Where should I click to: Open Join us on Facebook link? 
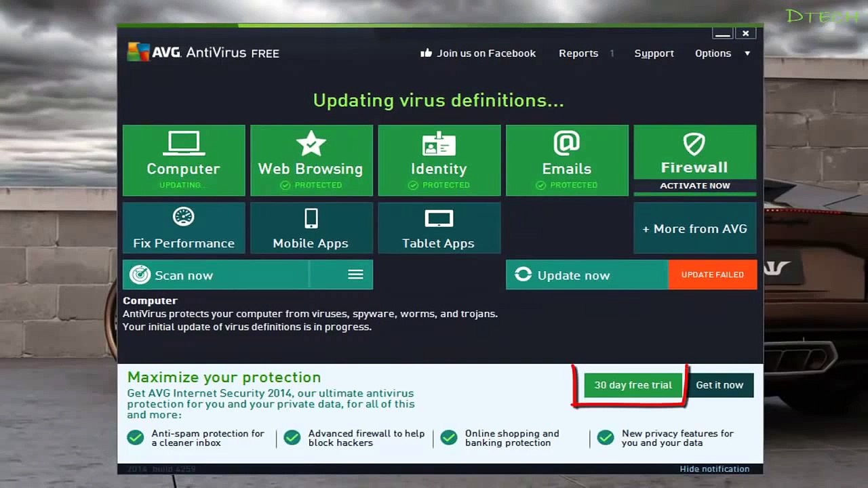click(x=478, y=53)
